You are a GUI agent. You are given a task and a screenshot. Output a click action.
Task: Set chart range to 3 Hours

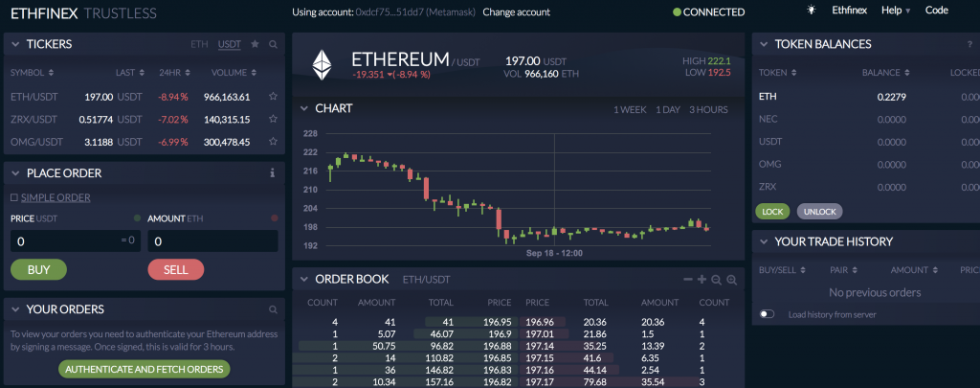[x=708, y=109]
